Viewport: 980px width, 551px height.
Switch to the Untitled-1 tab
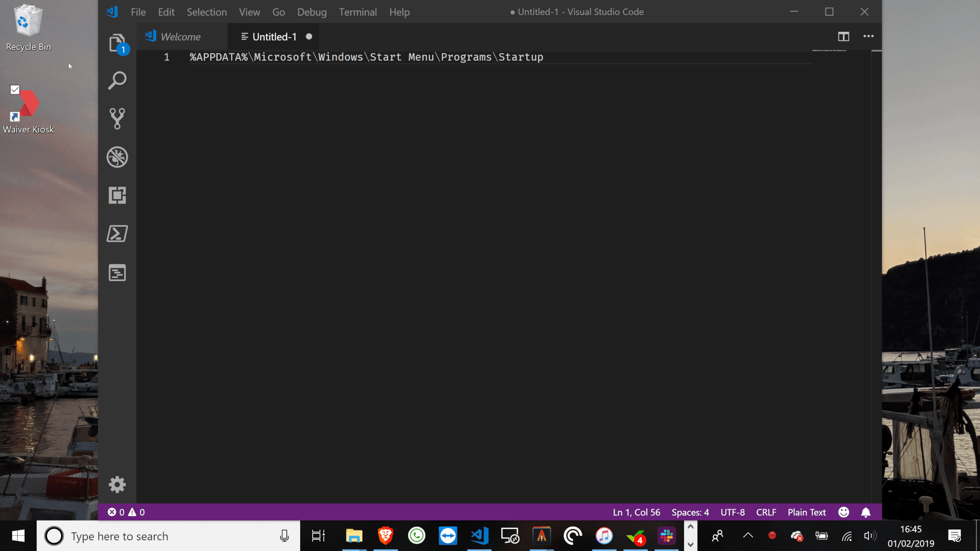[275, 37]
